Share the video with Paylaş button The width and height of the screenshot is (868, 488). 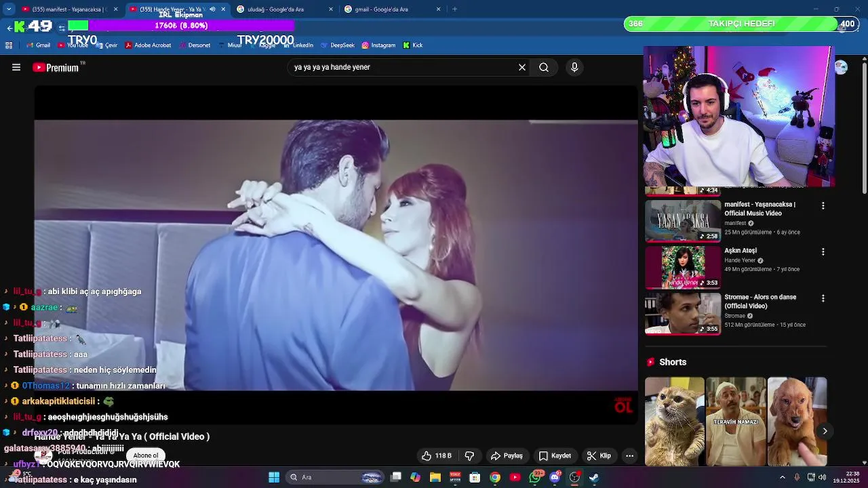click(507, 455)
